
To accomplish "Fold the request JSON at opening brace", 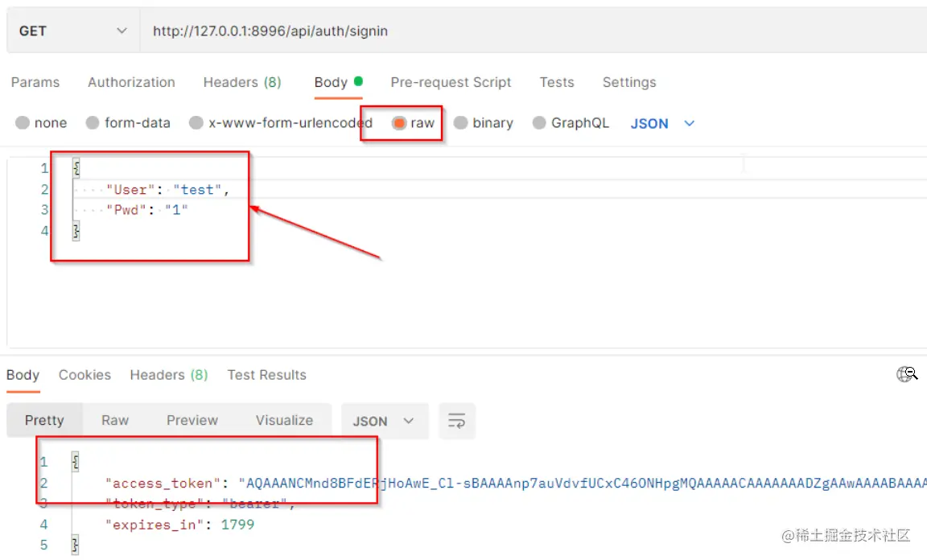I will 76,168.
